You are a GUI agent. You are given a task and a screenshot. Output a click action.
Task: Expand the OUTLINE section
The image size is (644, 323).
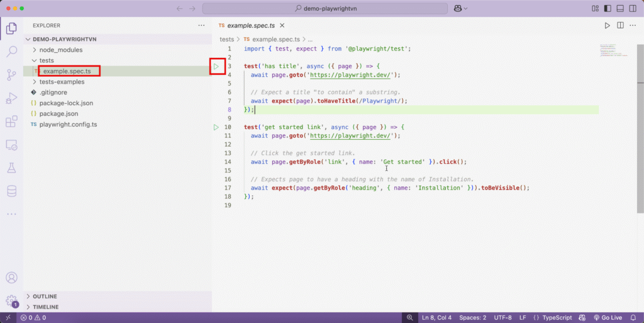tap(118, 297)
